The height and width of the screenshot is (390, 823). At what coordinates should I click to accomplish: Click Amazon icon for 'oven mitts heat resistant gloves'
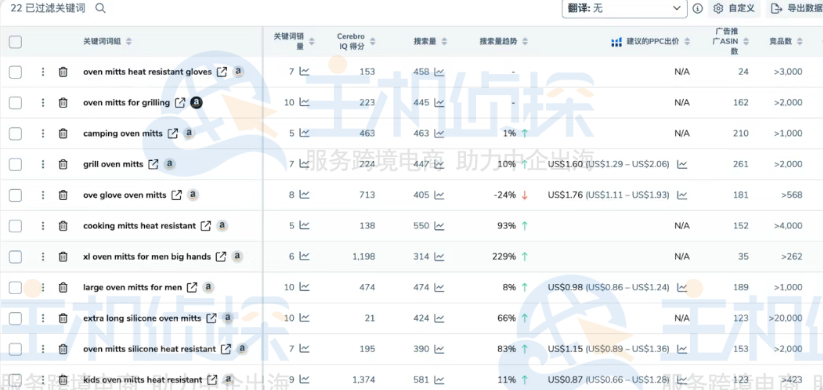point(238,71)
